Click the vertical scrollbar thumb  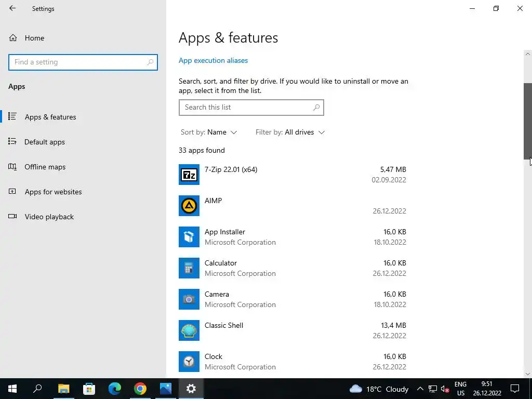(528, 121)
